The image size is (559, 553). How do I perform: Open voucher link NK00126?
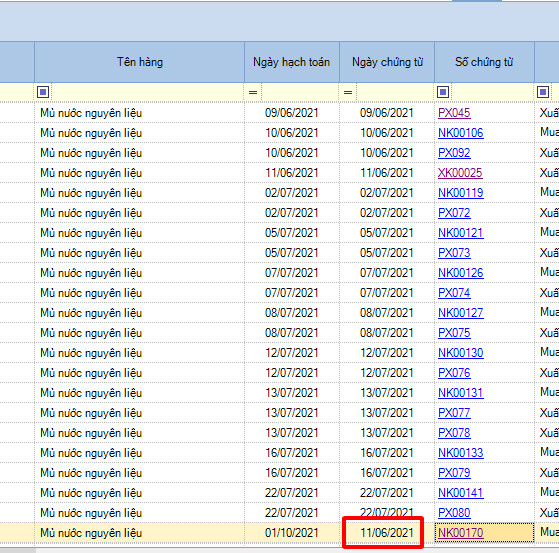[461, 273]
